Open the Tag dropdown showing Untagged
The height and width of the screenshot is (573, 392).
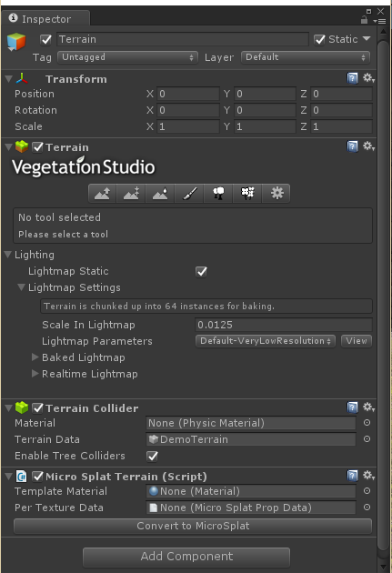tap(127, 57)
